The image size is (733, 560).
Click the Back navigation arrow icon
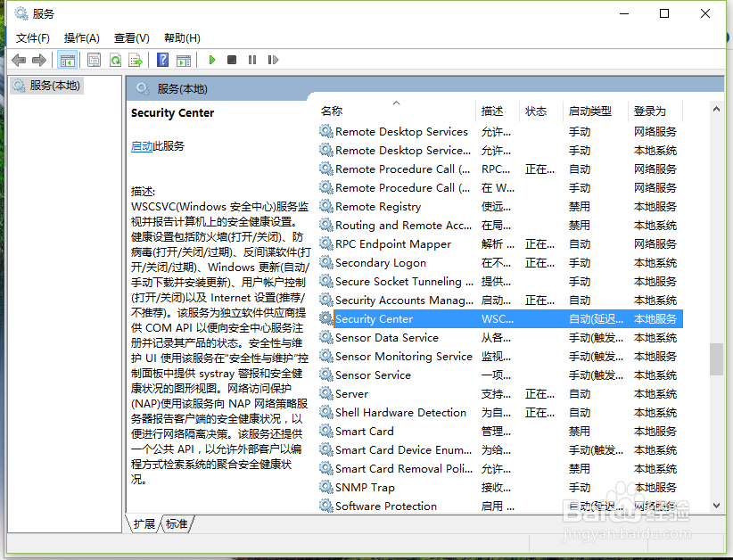pyautogui.click(x=20, y=60)
